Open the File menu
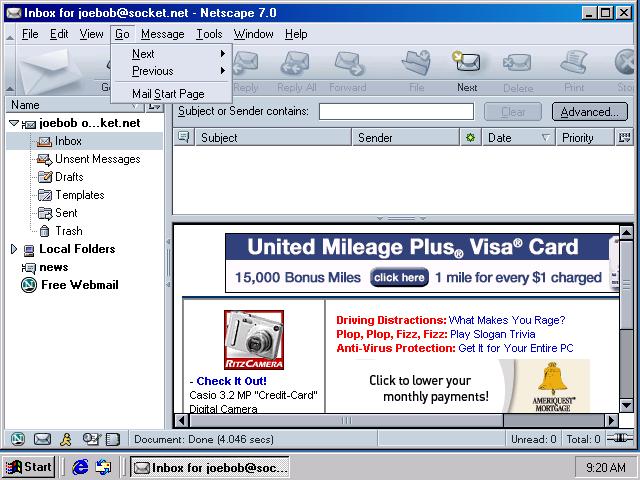The height and width of the screenshot is (480, 640). [30, 34]
